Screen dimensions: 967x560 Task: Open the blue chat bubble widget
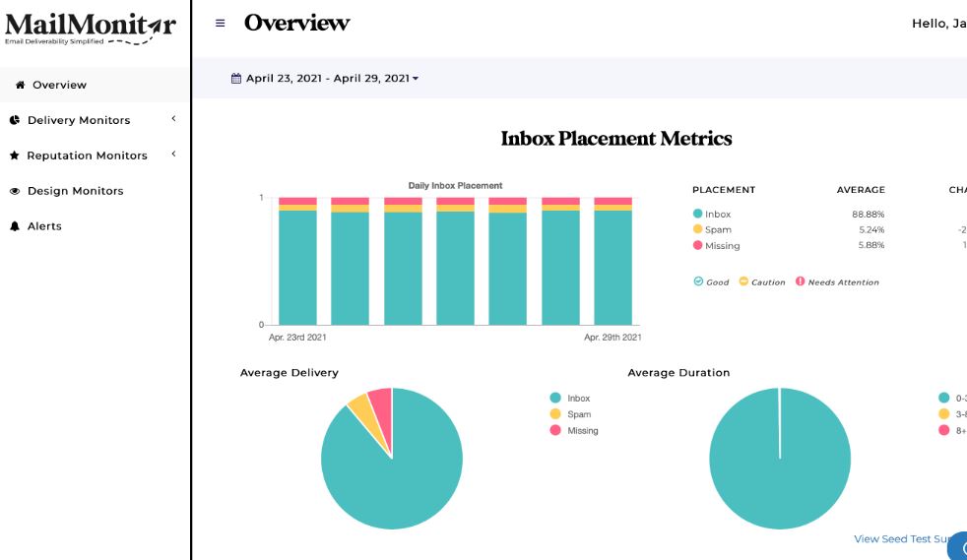pos(958,547)
